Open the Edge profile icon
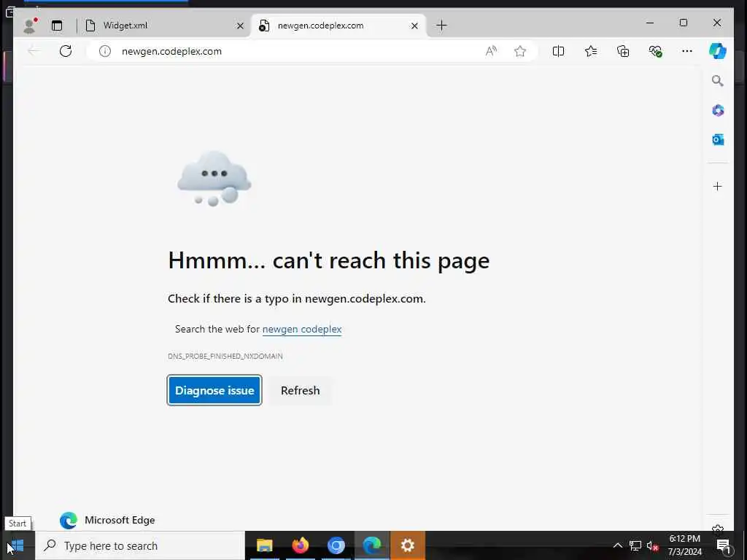This screenshot has height=560, width=747. click(30, 26)
